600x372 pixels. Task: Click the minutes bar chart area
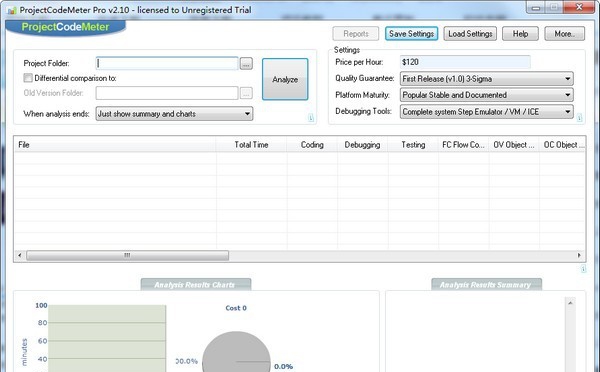[x=107, y=338]
